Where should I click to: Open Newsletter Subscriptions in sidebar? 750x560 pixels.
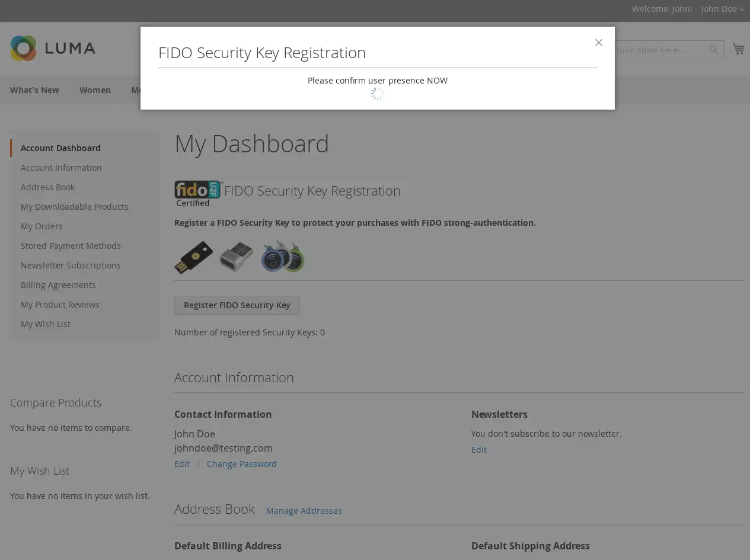click(71, 265)
